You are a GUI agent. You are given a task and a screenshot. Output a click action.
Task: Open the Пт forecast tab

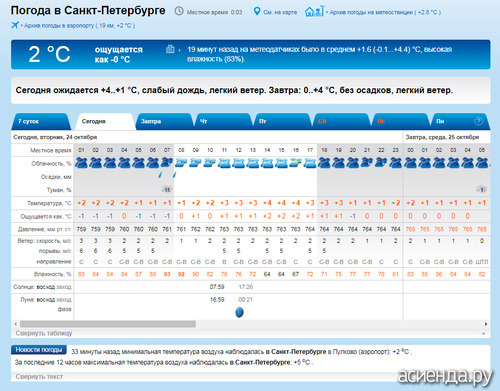click(282, 121)
